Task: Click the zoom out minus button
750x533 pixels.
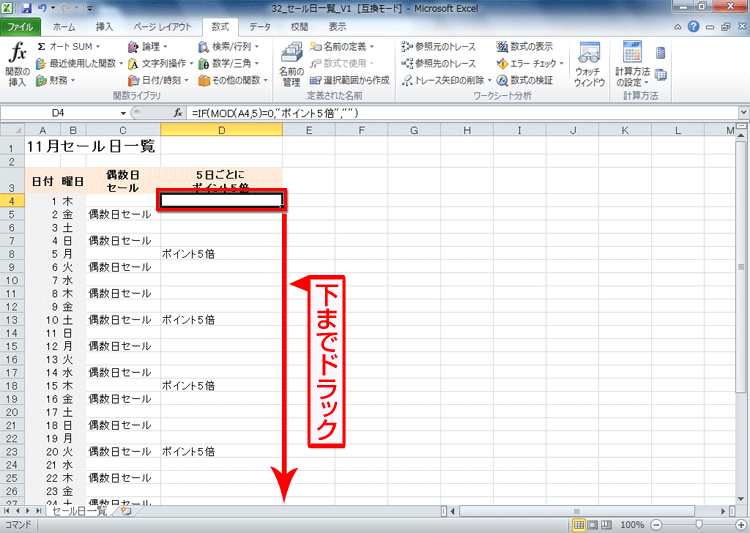Action: tap(657, 525)
